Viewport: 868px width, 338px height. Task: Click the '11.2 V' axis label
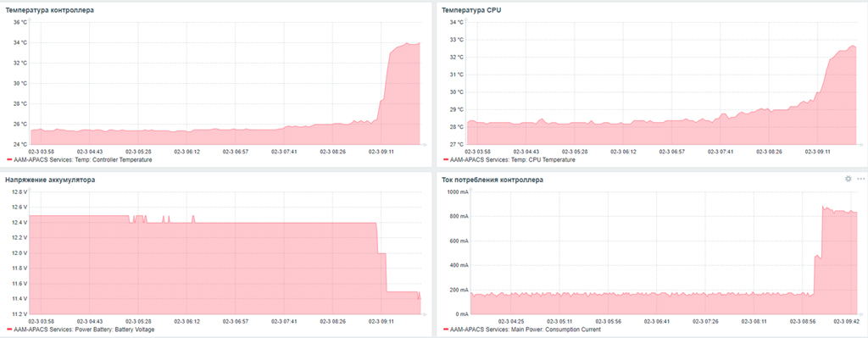[19, 314]
